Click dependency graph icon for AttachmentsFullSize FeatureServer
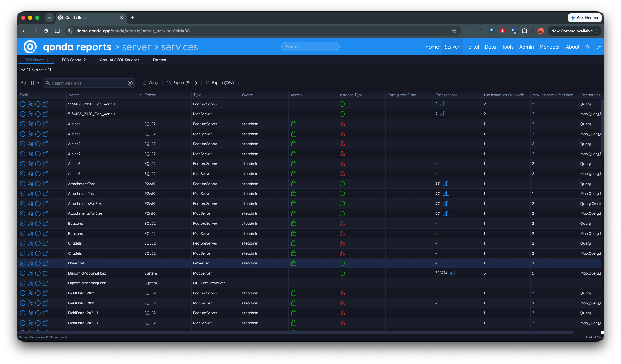 click(x=30, y=203)
